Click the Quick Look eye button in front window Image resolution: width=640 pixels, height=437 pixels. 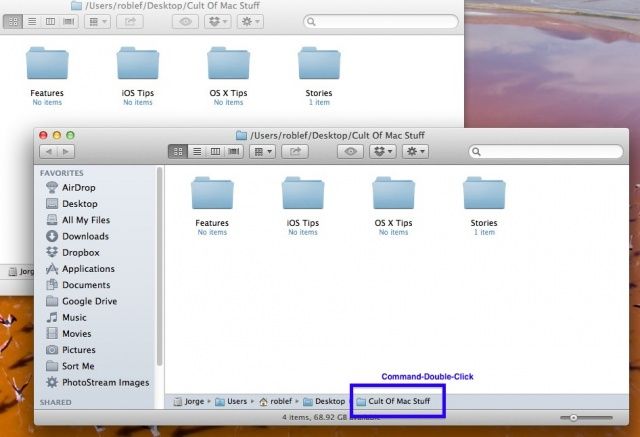pos(350,151)
